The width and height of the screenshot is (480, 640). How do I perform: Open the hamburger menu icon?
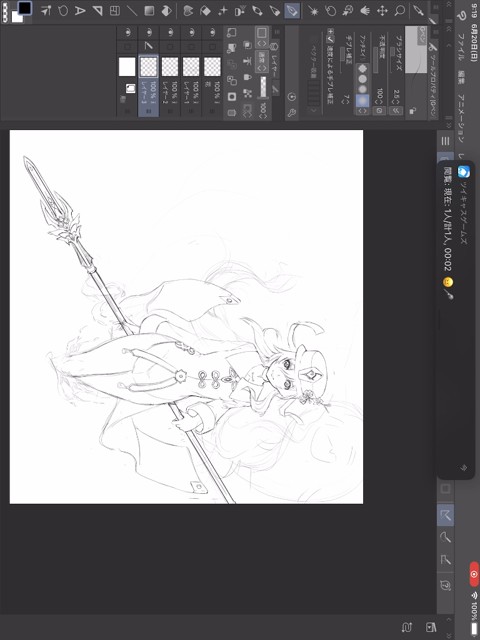point(445,141)
